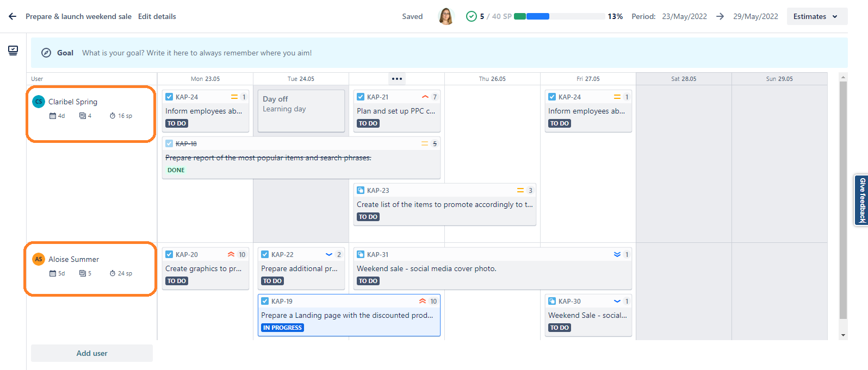868x370 pixels.
Task: Toggle KAP-24 checkbox on Monday card
Action: 169,97
